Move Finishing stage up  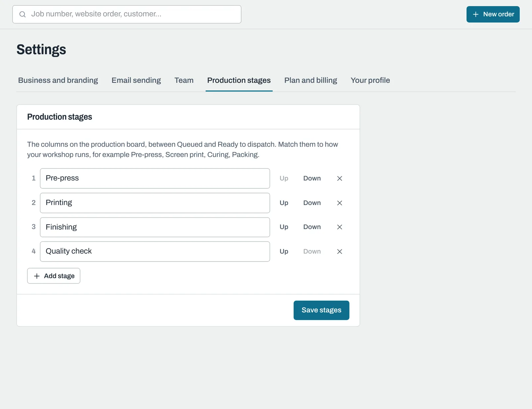(x=284, y=227)
